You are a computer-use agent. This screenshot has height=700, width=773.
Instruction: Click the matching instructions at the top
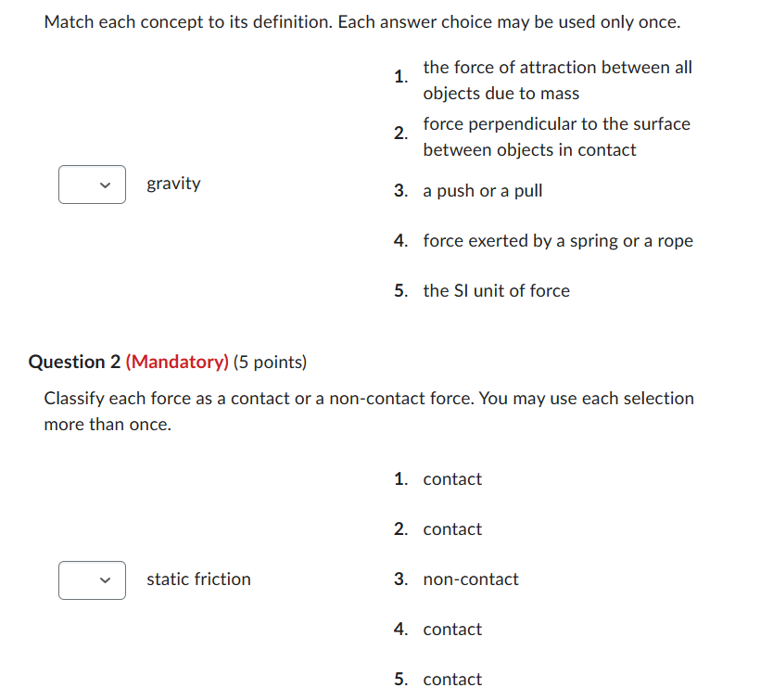click(369, 21)
